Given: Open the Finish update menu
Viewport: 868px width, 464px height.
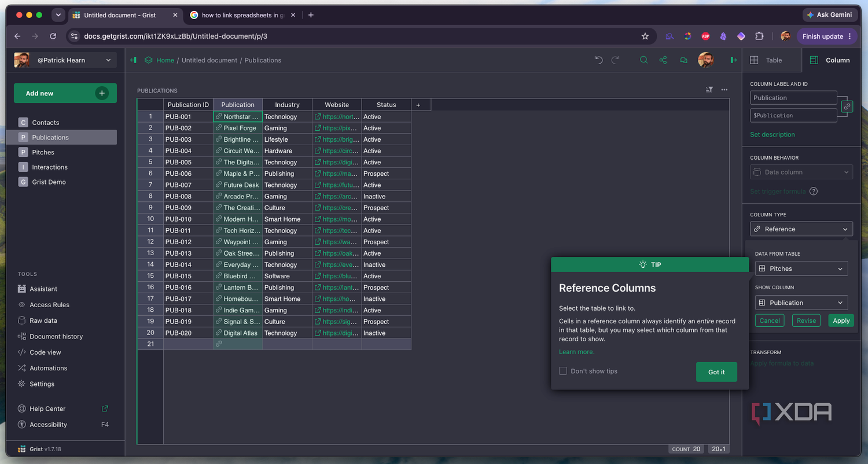Looking at the screenshot, I should 826,36.
